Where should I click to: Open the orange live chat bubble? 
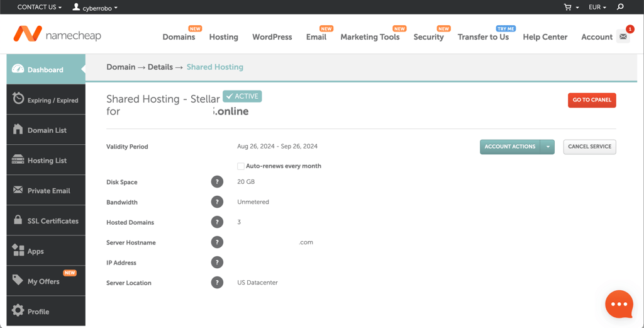click(x=619, y=304)
